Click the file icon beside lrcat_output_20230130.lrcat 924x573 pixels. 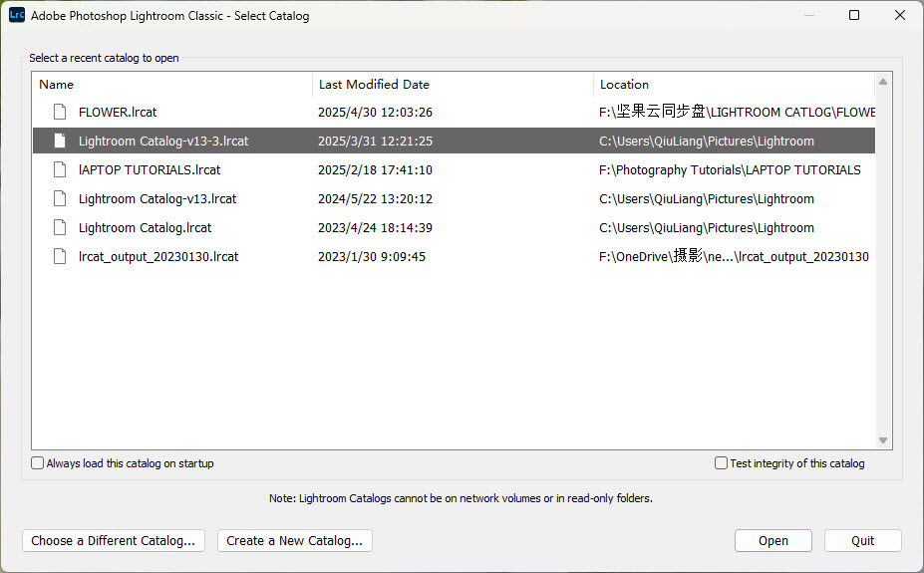pyautogui.click(x=60, y=256)
